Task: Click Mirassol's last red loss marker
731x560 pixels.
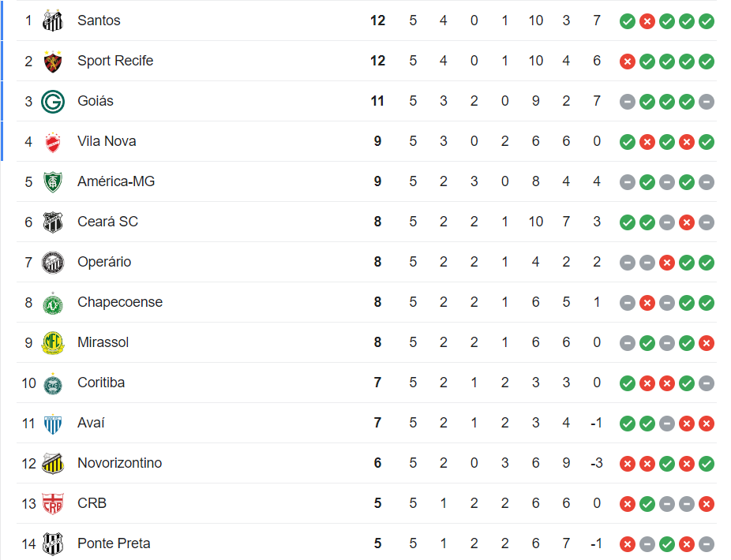Action: point(707,343)
